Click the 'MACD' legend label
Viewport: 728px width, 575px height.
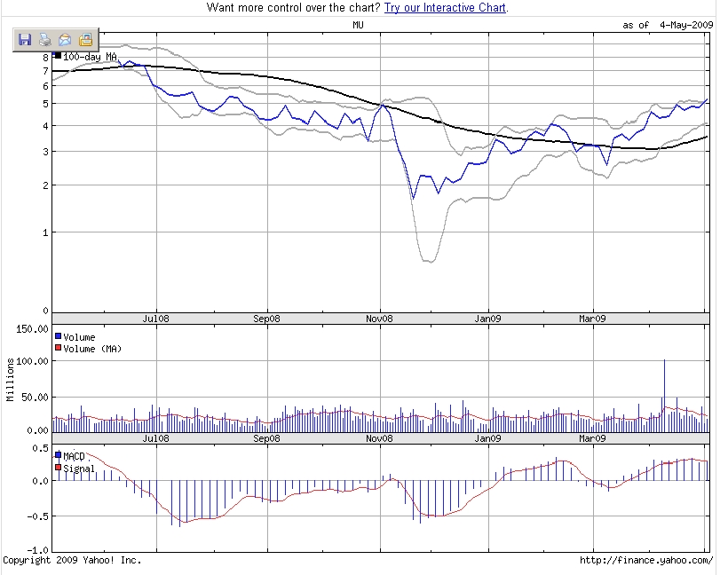[74, 456]
